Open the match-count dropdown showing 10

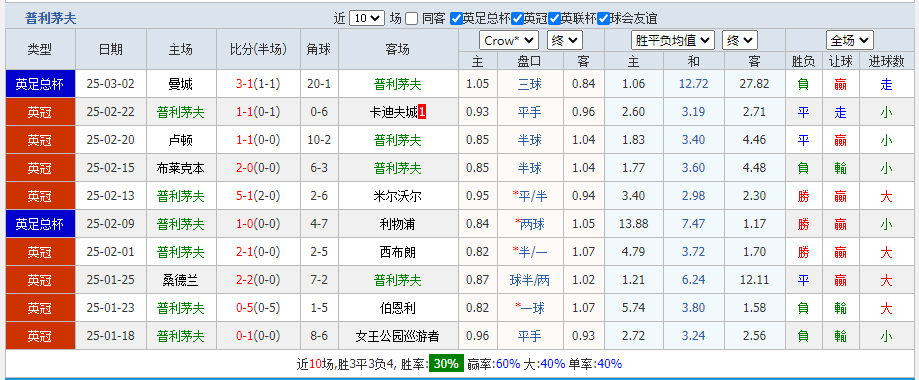(x=367, y=19)
